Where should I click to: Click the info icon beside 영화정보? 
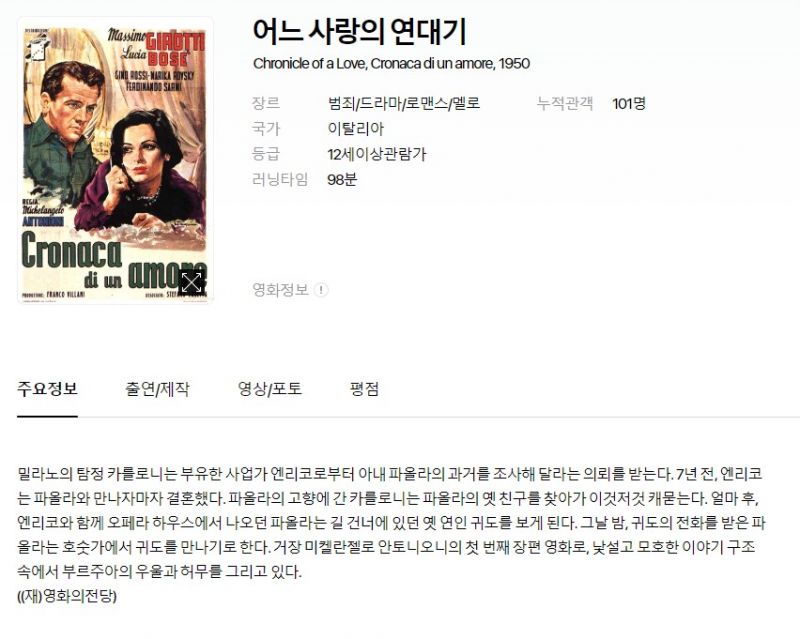tap(321, 290)
